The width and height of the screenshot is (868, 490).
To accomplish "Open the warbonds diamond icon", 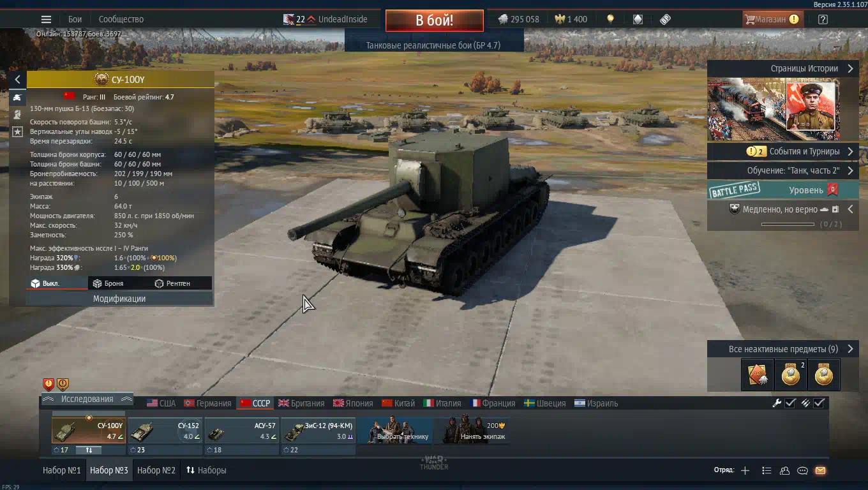I will (638, 19).
